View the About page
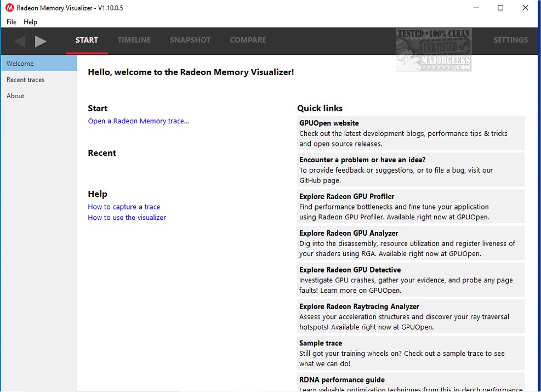The image size is (541, 392). pyautogui.click(x=15, y=95)
